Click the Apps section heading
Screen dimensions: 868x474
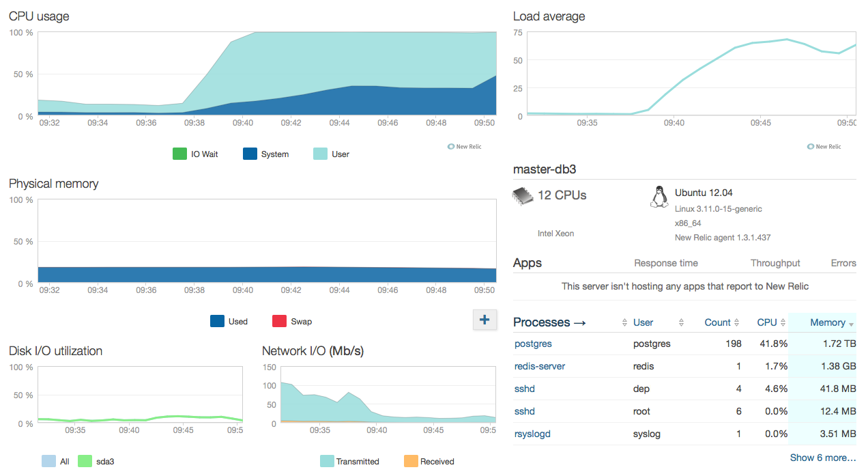click(x=527, y=263)
